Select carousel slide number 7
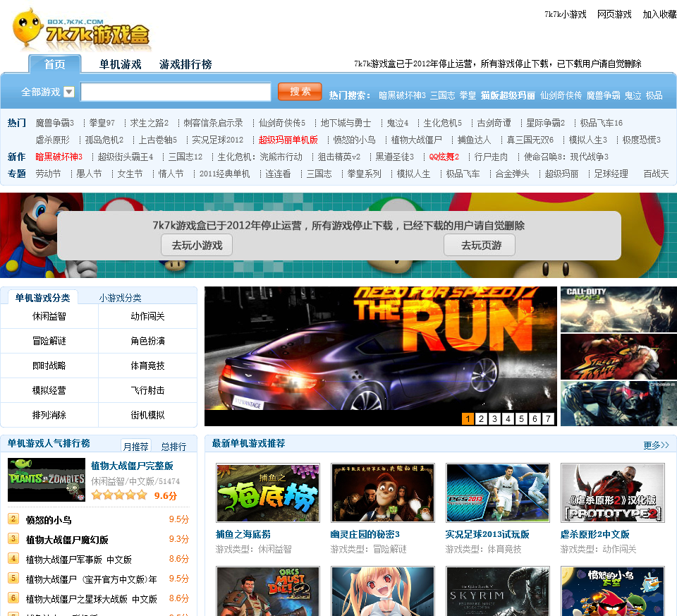The height and width of the screenshot is (616, 677). (x=549, y=418)
